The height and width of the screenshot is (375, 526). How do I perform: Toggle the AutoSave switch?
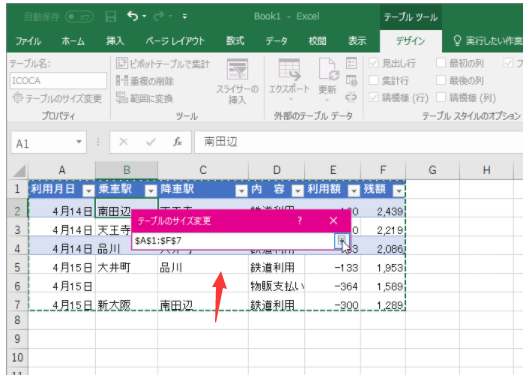click(x=79, y=16)
